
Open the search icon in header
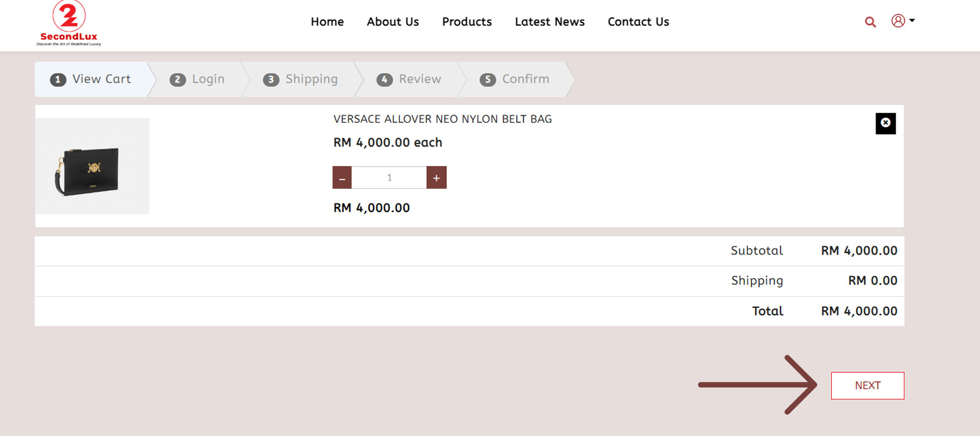pyautogui.click(x=870, y=22)
